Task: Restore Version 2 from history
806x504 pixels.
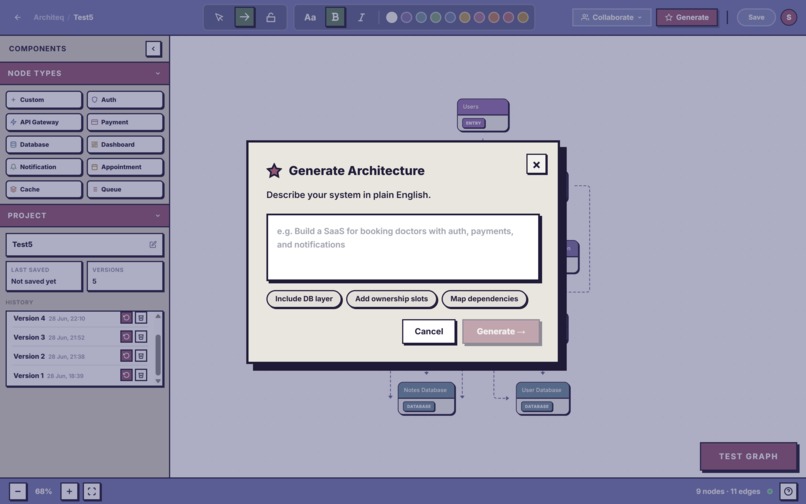Action: 126,356
